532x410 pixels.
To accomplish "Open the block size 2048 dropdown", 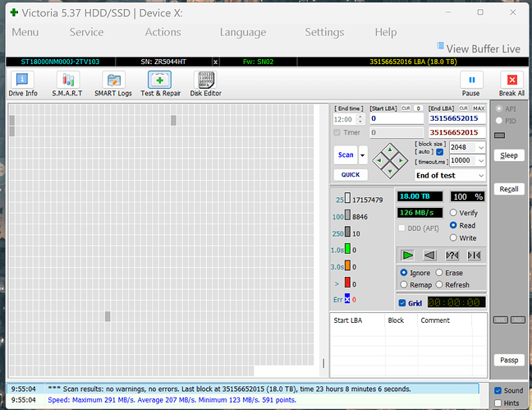I will pos(481,147).
